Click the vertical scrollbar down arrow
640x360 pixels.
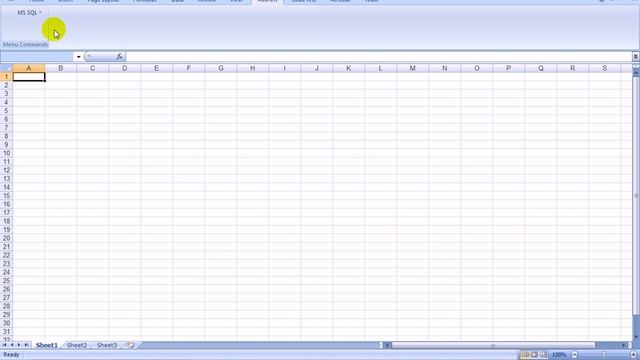click(636, 337)
